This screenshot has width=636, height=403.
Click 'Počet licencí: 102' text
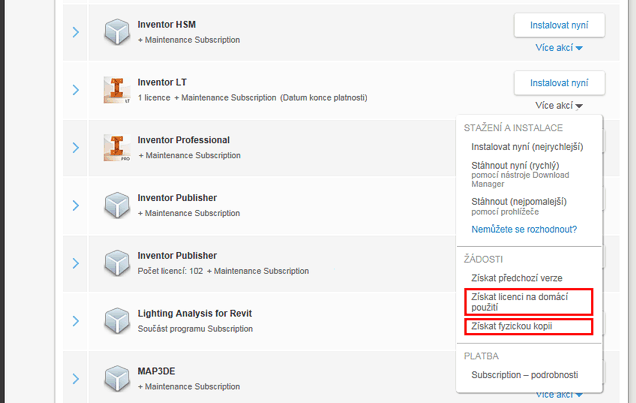tap(170, 271)
